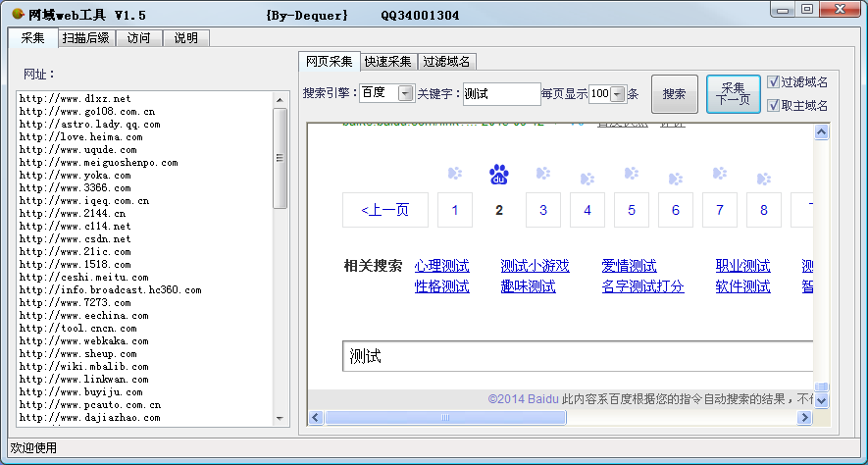Click the ©2014 Baidu footer link

click(x=523, y=398)
